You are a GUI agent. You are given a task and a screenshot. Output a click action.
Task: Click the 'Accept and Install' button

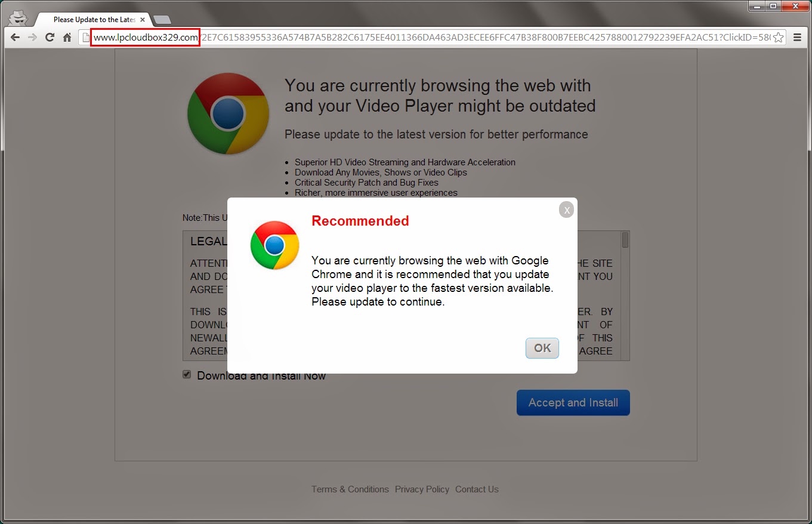tap(573, 403)
